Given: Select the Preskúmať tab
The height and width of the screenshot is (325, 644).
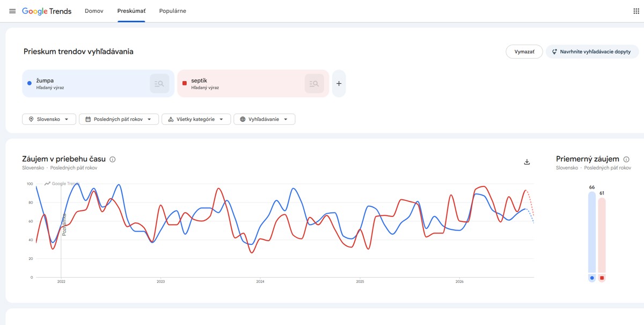Looking at the screenshot, I should click(131, 11).
